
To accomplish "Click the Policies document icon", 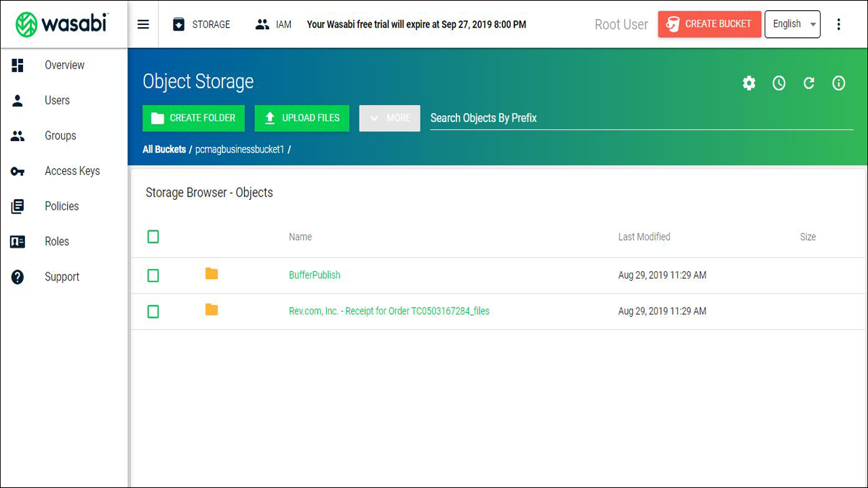I will 18,206.
